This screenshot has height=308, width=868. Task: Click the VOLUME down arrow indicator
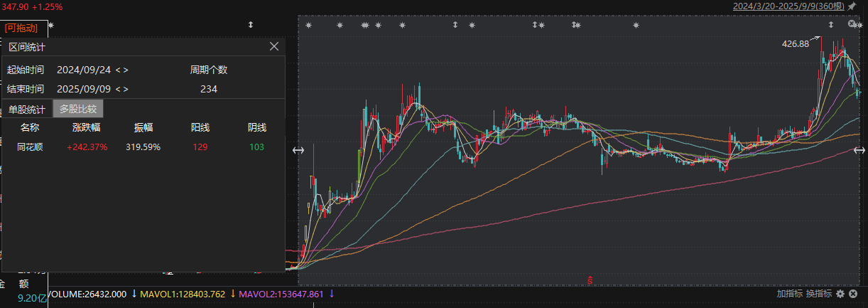134,294
